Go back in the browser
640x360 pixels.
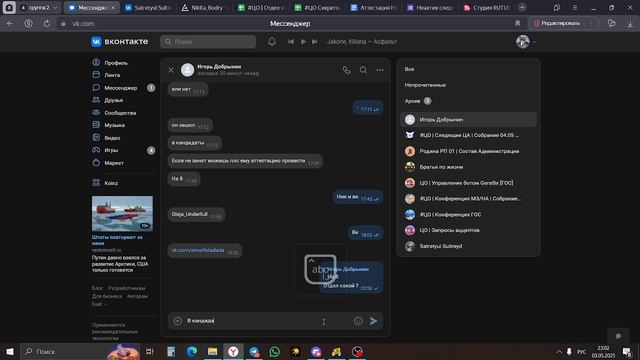pos(9,23)
